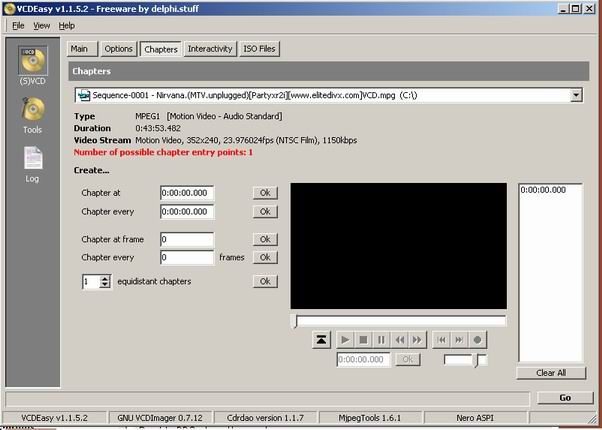Click the Nero ASPI status entry
This screenshot has height=430, width=602.
pyautogui.click(x=475, y=418)
